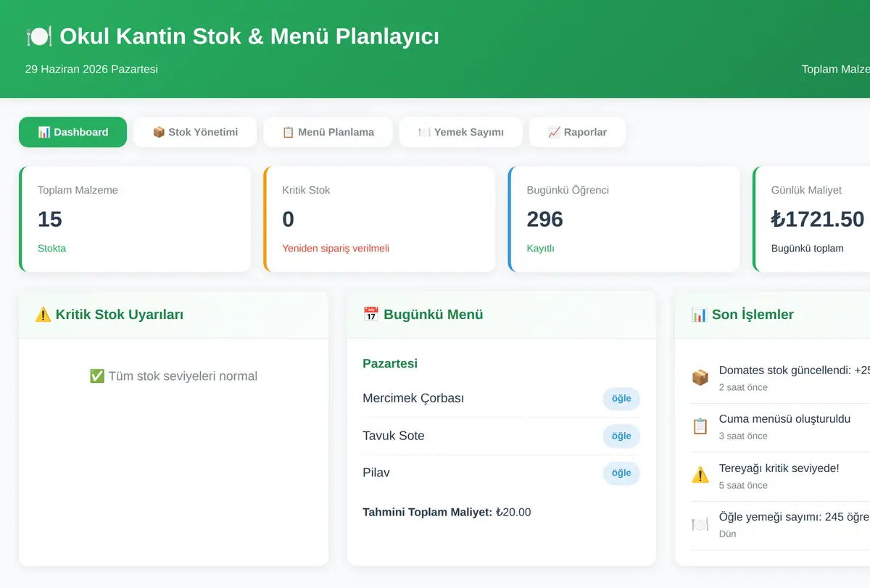
Task: Click the öğle badge for Tavuk Sote
Action: (621, 436)
